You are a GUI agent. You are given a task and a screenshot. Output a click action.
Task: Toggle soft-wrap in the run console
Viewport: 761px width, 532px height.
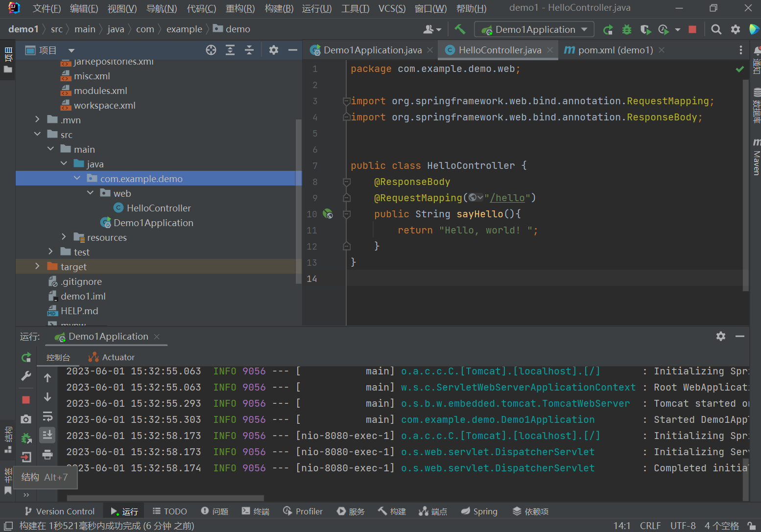[48, 416]
